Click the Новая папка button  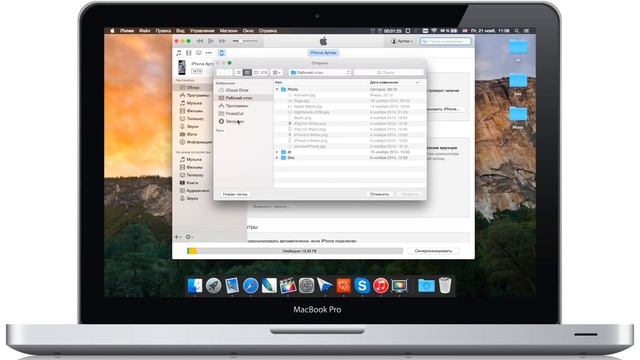[235, 194]
